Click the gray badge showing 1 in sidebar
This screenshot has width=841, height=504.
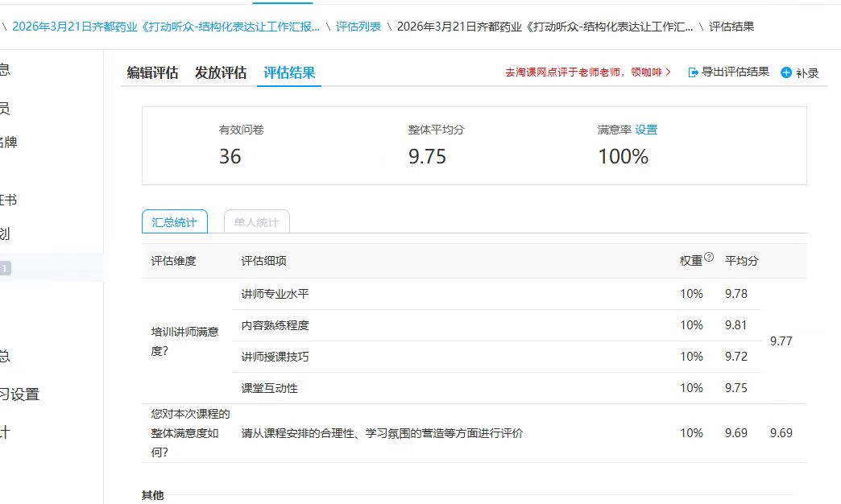click(4, 268)
